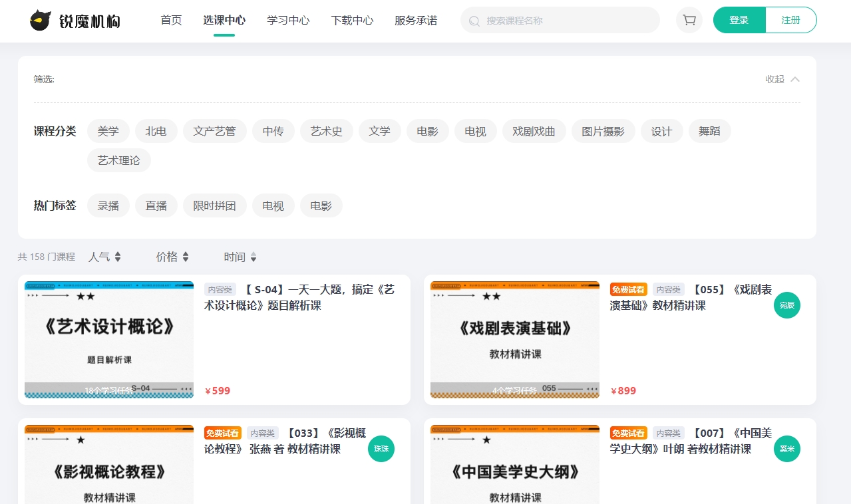Screen dimensions: 851x504
Task: Sort courses by 时间
Action: (x=240, y=257)
